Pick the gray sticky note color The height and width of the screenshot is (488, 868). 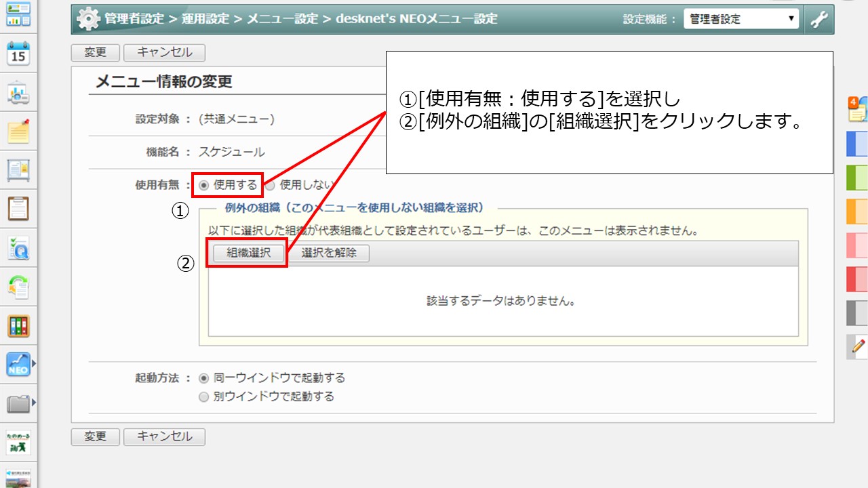858,312
